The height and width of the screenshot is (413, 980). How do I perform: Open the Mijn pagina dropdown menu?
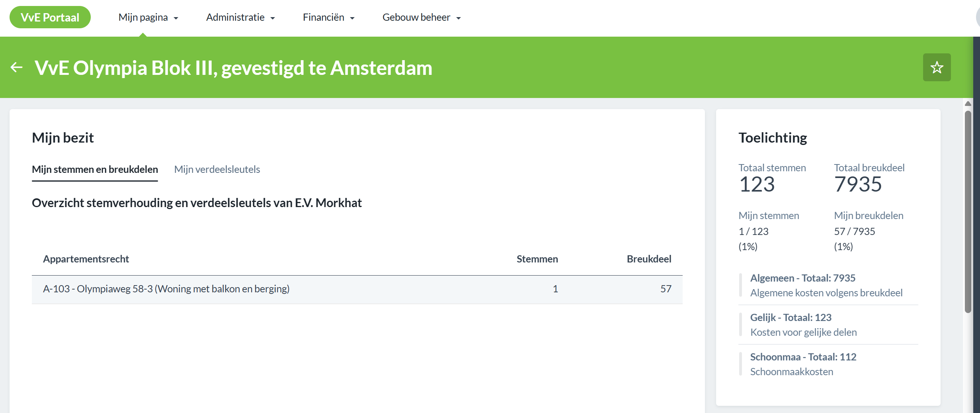[148, 18]
